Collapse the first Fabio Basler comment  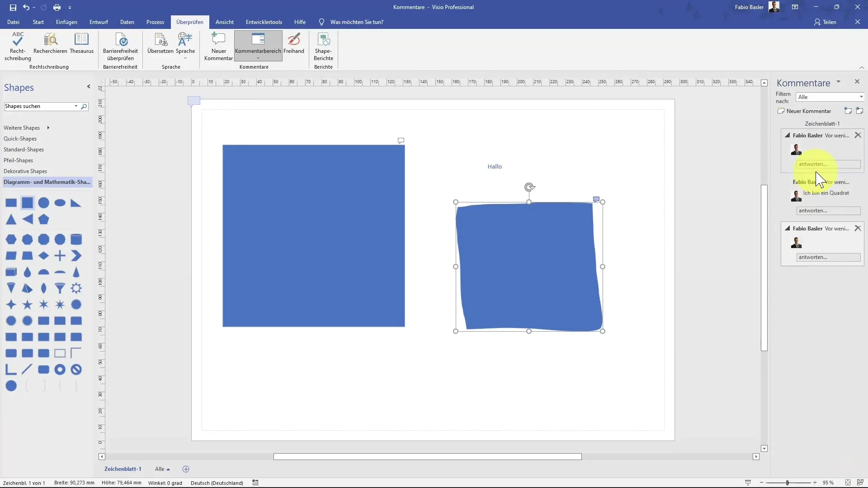coord(787,135)
